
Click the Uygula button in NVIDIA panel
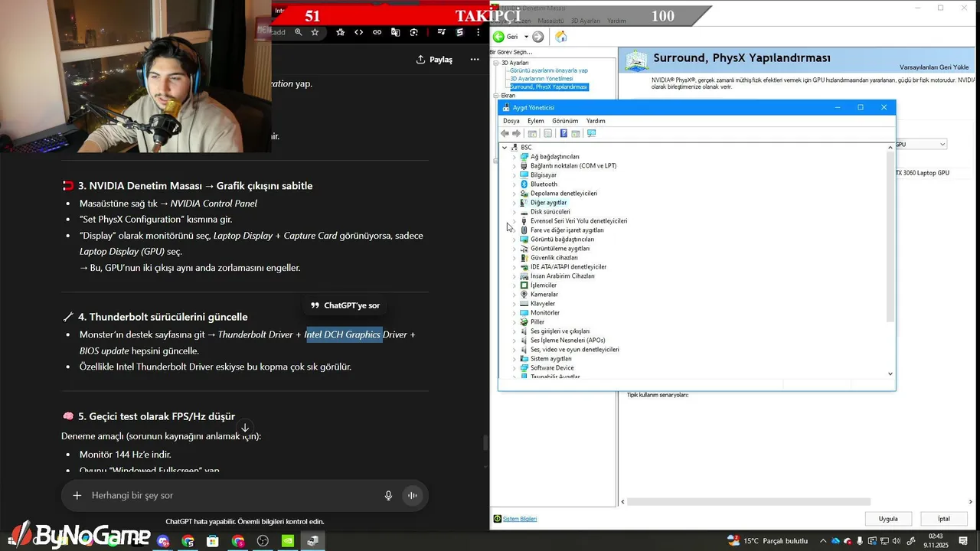pos(888,519)
